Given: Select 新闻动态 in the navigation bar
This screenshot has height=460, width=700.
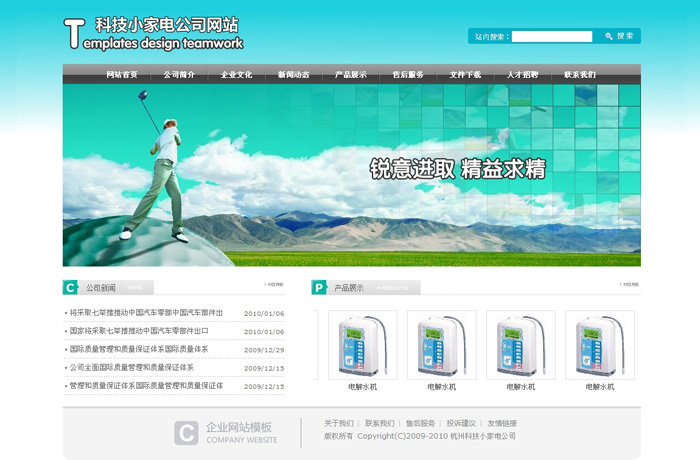Looking at the screenshot, I should pyautogui.click(x=293, y=75).
